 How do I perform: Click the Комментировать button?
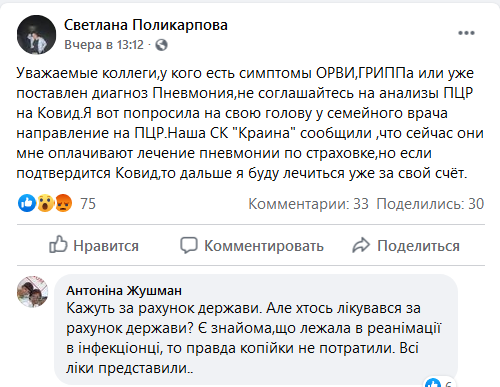[252, 246]
